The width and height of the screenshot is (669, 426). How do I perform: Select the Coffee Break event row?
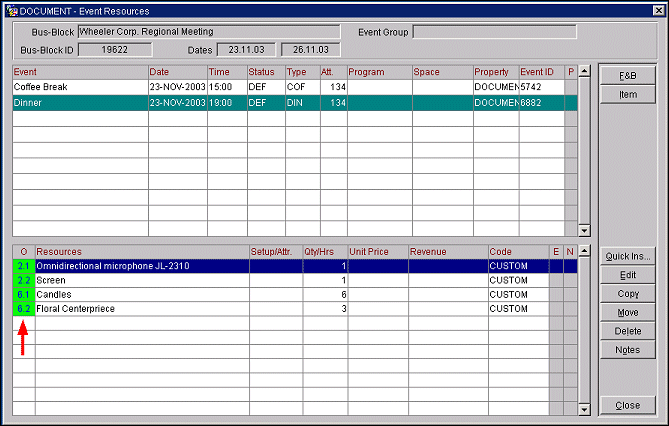click(80, 87)
